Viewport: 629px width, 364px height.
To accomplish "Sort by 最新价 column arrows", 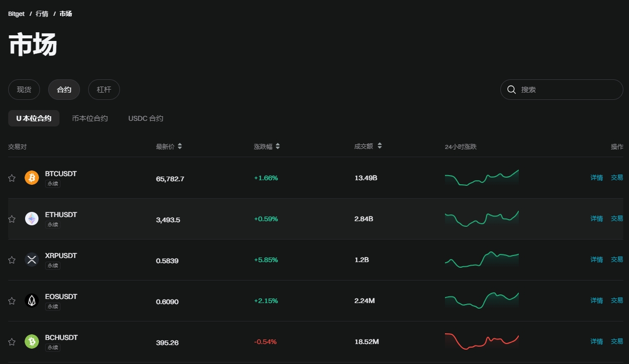I will (x=180, y=146).
